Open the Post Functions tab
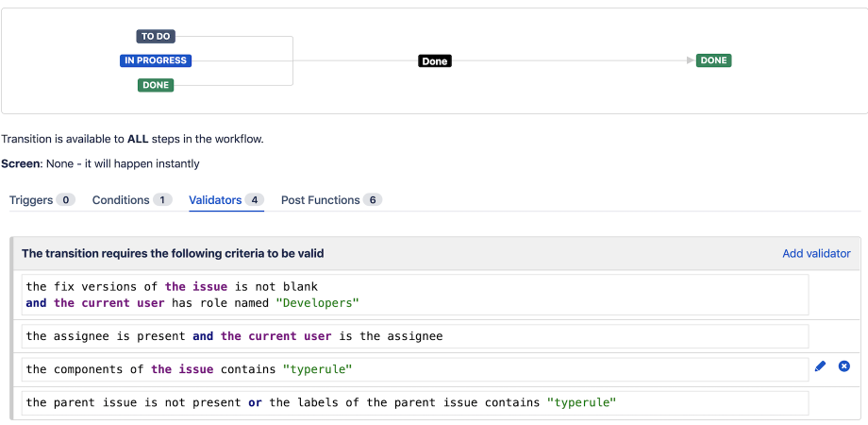The width and height of the screenshot is (868, 425). point(331,200)
